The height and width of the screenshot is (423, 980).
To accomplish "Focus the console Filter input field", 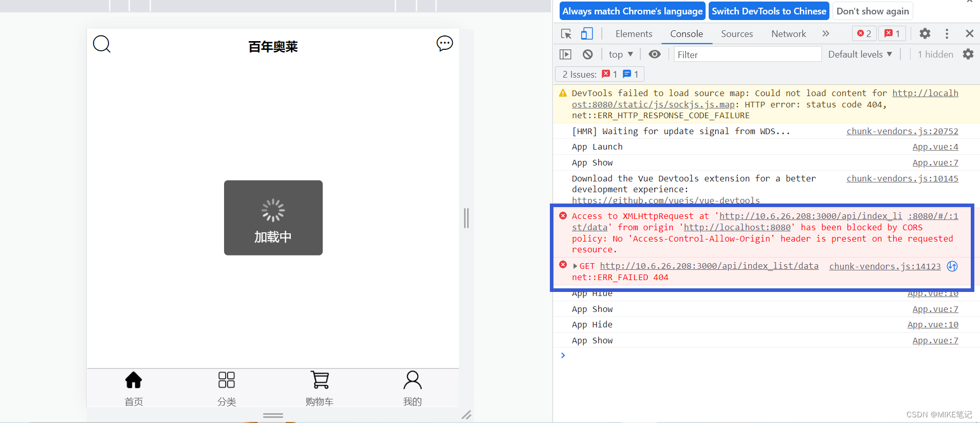I will click(748, 54).
